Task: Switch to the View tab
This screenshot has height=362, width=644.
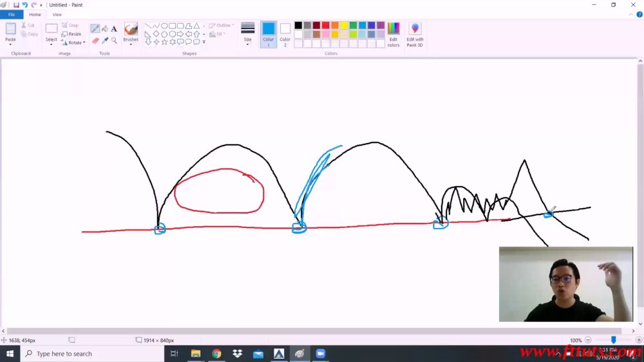Action: [57, 14]
